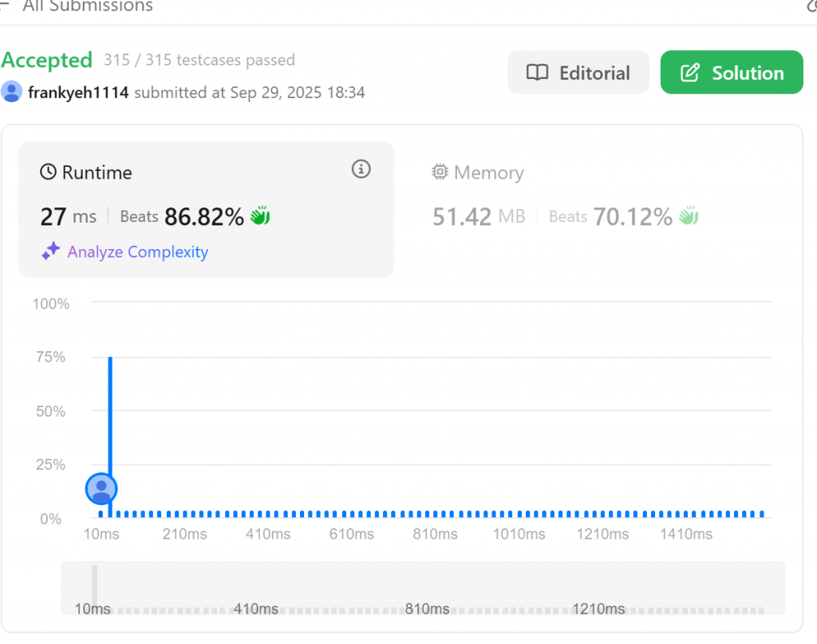
Task: Click the 1210ms label on the range slider
Action: (598, 609)
